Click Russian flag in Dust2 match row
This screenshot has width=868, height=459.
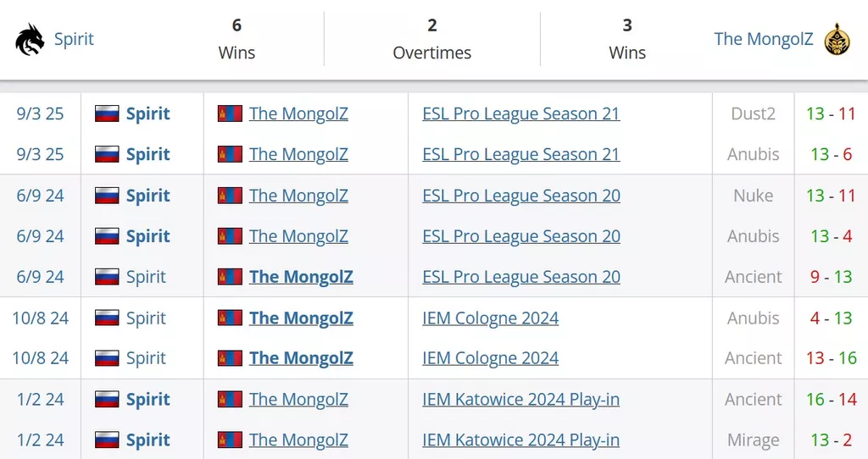(107, 113)
